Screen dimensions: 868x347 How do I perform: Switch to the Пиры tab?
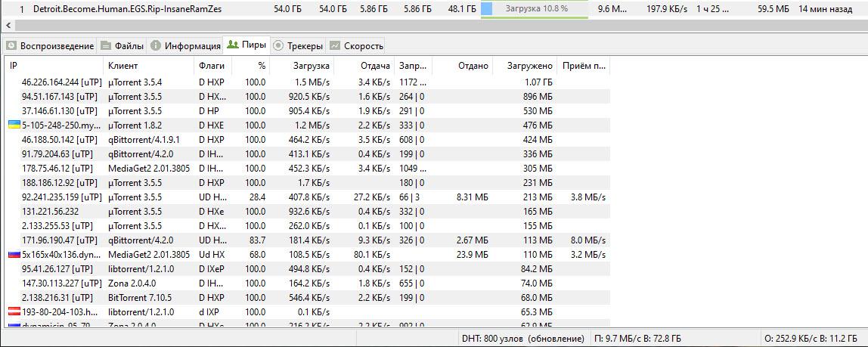coord(246,45)
